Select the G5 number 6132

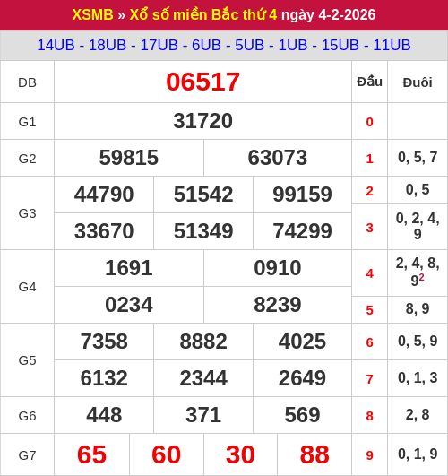(104, 378)
